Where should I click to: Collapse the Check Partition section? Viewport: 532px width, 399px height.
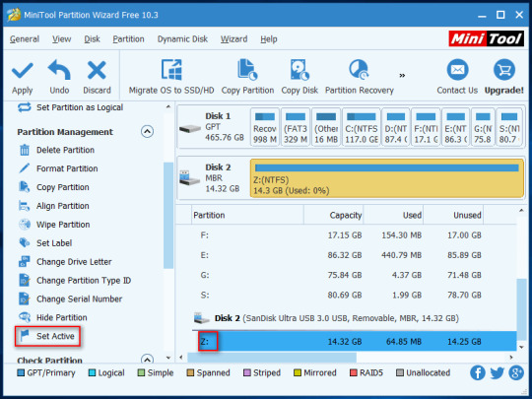(x=147, y=359)
